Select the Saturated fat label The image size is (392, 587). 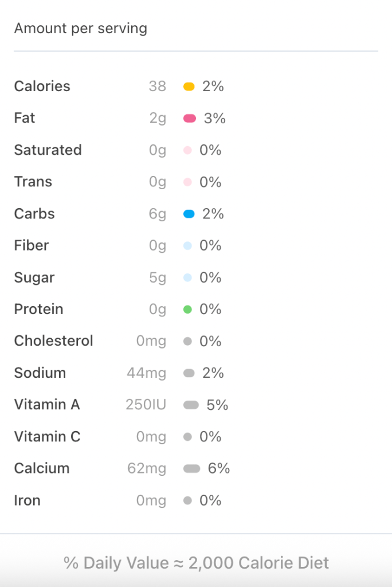pos(48,150)
